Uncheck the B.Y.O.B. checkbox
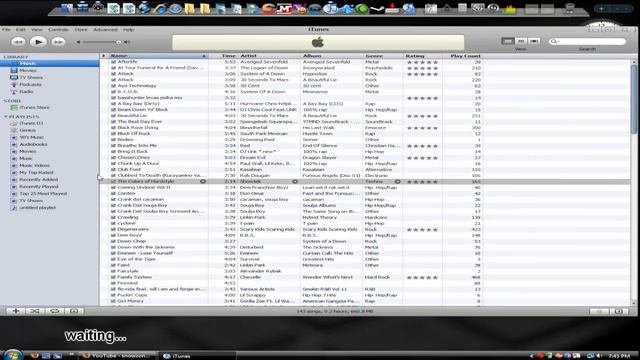This screenshot has width=640, height=360. [113, 92]
